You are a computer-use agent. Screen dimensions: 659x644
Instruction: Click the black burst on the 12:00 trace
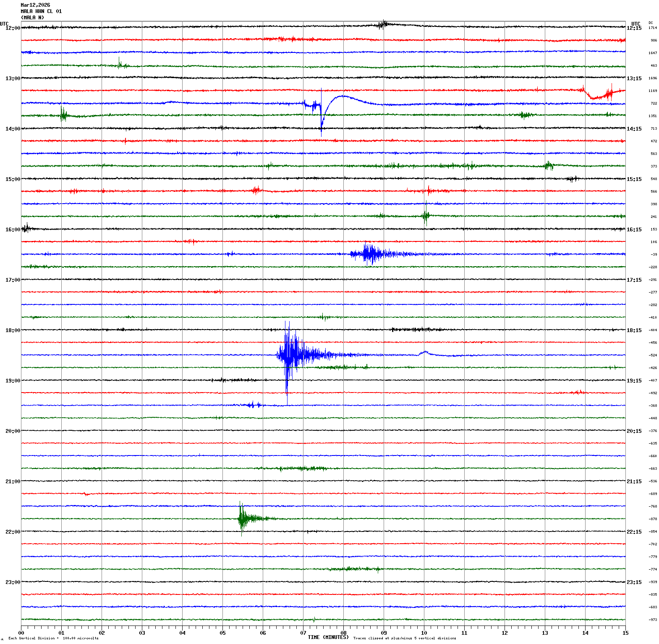[383, 24]
